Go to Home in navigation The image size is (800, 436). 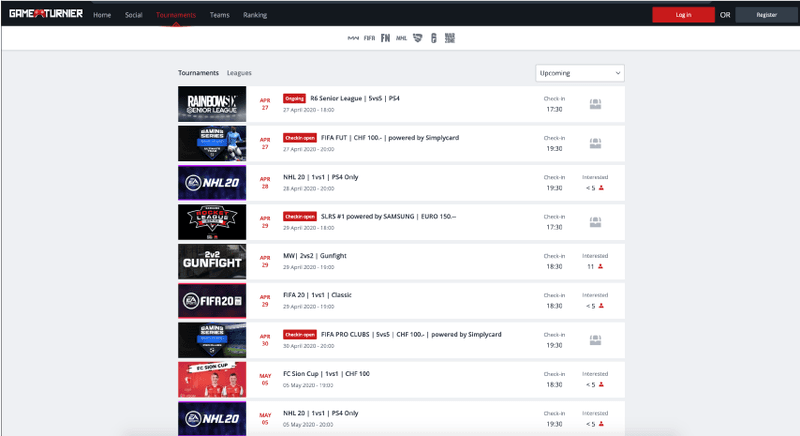tap(102, 15)
